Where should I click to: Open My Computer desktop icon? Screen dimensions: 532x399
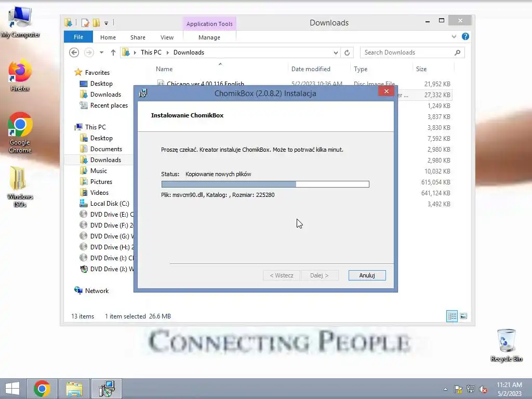point(20,21)
